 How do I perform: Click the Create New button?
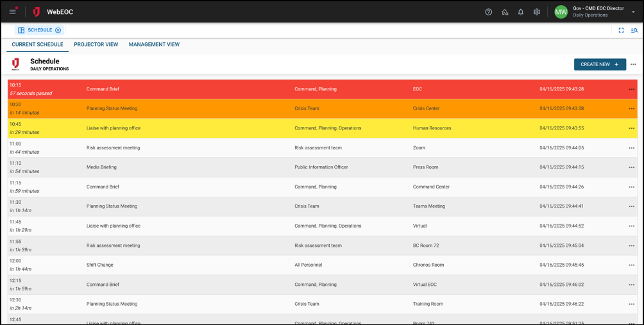click(600, 64)
